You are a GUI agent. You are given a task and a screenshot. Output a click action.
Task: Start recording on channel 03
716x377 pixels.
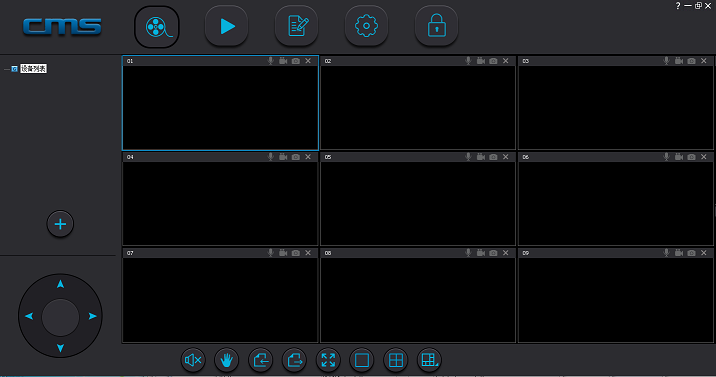pyautogui.click(x=679, y=61)
